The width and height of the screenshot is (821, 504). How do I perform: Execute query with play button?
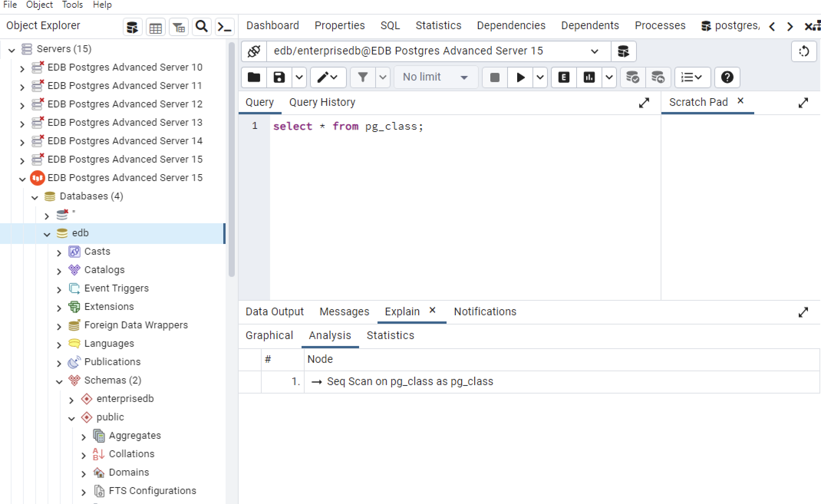click(x=520, y=77)
